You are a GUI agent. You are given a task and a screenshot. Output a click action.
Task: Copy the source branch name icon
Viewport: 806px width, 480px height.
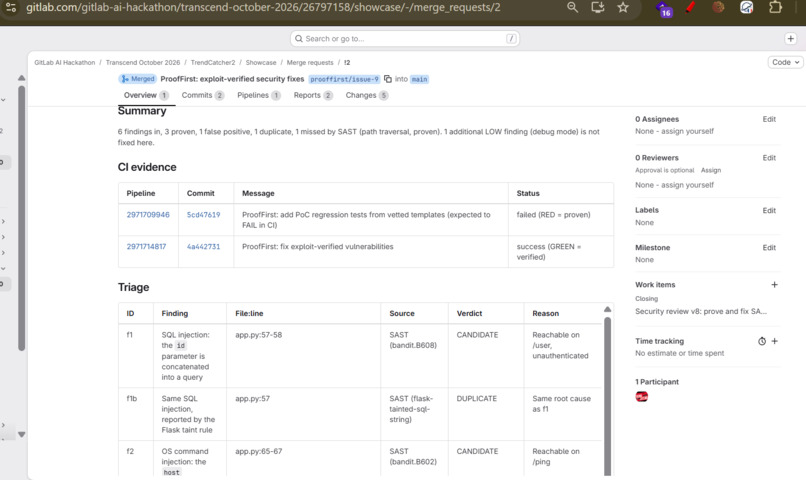(x=388, y=79)
